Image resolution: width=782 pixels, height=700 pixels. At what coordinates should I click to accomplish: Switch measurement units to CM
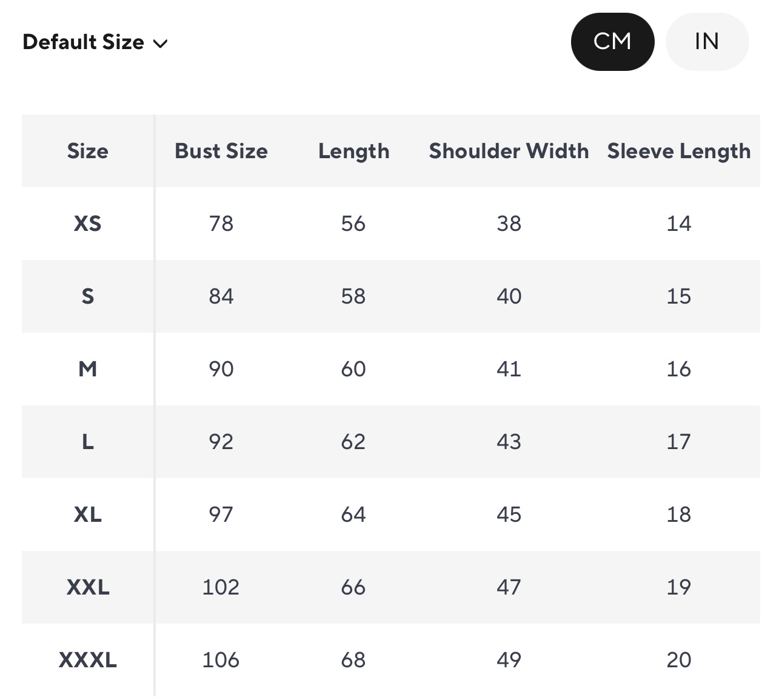612,42
